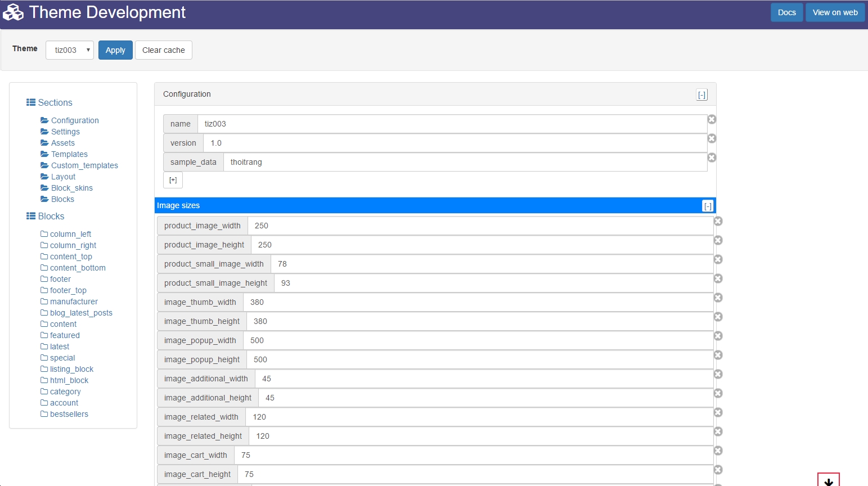Open the Theme dropdown showing tiz003
Screen dimensions: 868x486
click(x=70, y=50)
